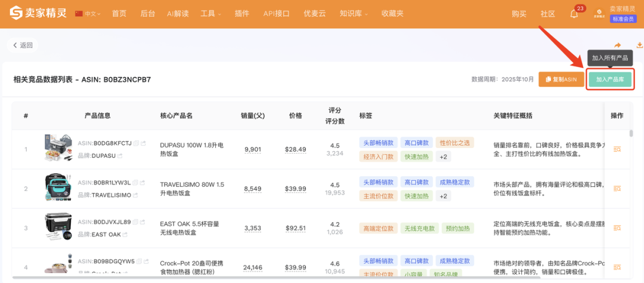Click the detail action icon in DUPASU row
The height and width of the screenshot is (283, 644).
[x=617, y=149]
